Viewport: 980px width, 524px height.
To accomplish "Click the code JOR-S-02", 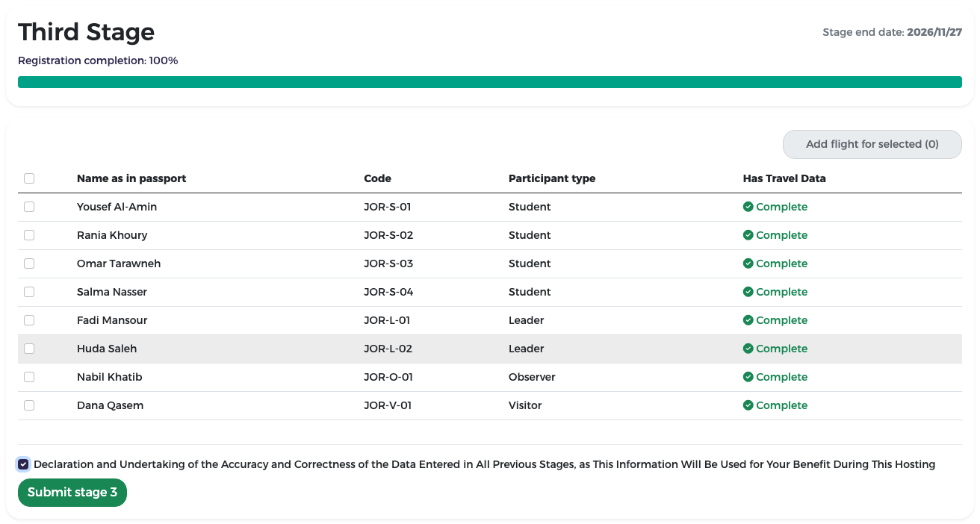I will click(x=388, y=235).
